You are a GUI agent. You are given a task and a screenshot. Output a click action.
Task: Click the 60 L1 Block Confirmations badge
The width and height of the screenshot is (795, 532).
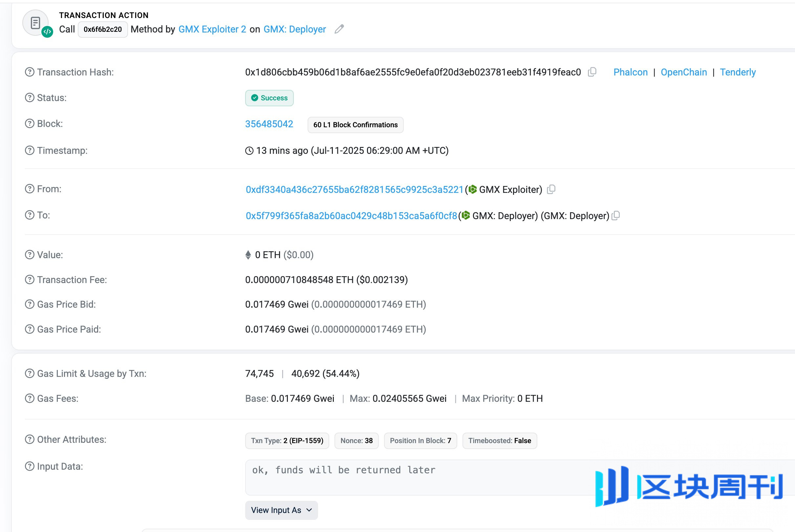[355, 125]
